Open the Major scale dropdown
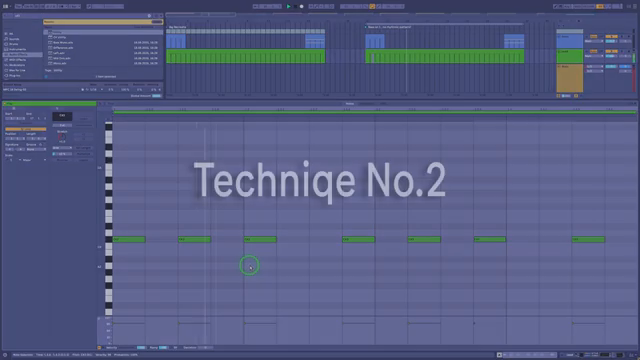The width and height of the screenshot is (640, 360). pos(33,160)
